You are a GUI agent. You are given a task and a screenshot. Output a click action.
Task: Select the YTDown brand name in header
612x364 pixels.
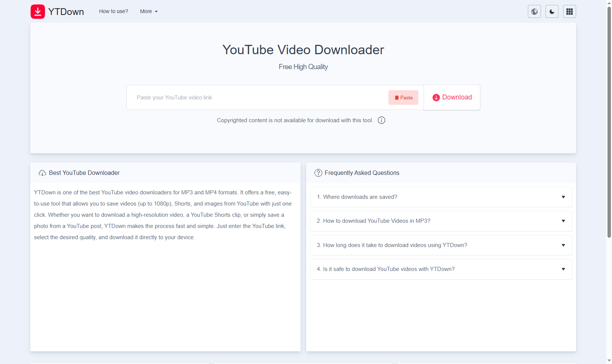pyautogui.click(x=66, y=12)
